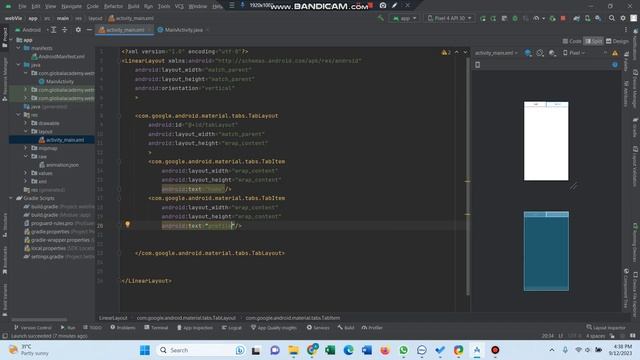Click the Collapse All icon in Project panel
640x360 pixels.
click(64, 30)
